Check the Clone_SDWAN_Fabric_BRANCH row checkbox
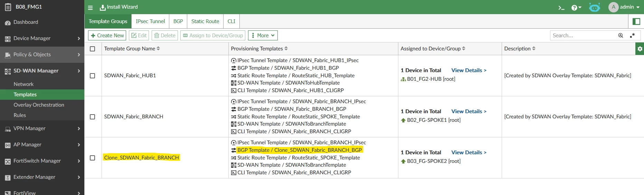Viewport: 644px width, 195px height. pos(93,158)
